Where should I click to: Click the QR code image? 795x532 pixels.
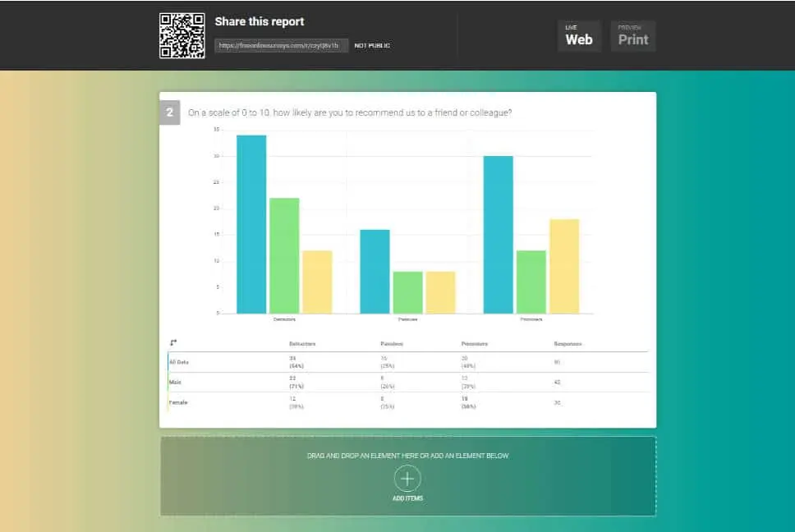[x=182, y=35]
